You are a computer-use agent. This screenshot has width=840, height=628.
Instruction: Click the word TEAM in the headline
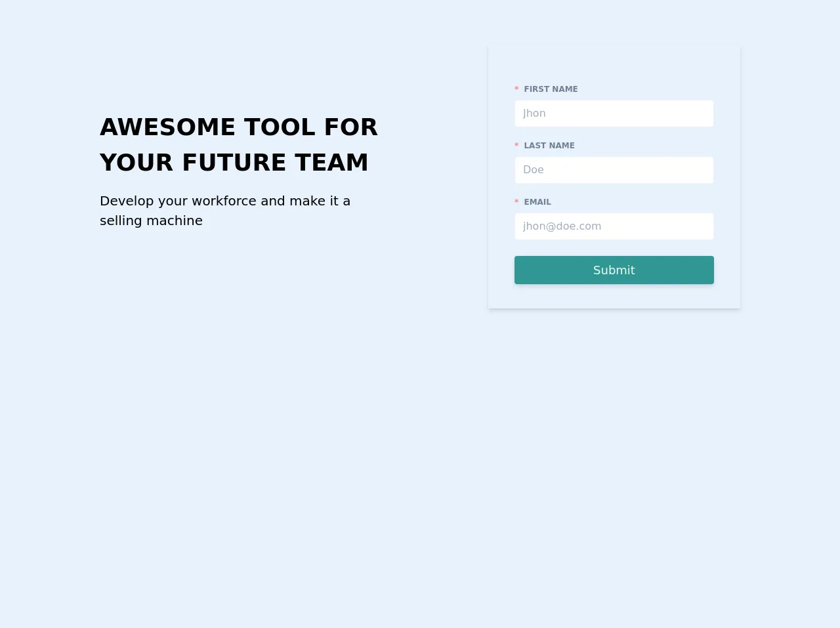pos(331,163)
